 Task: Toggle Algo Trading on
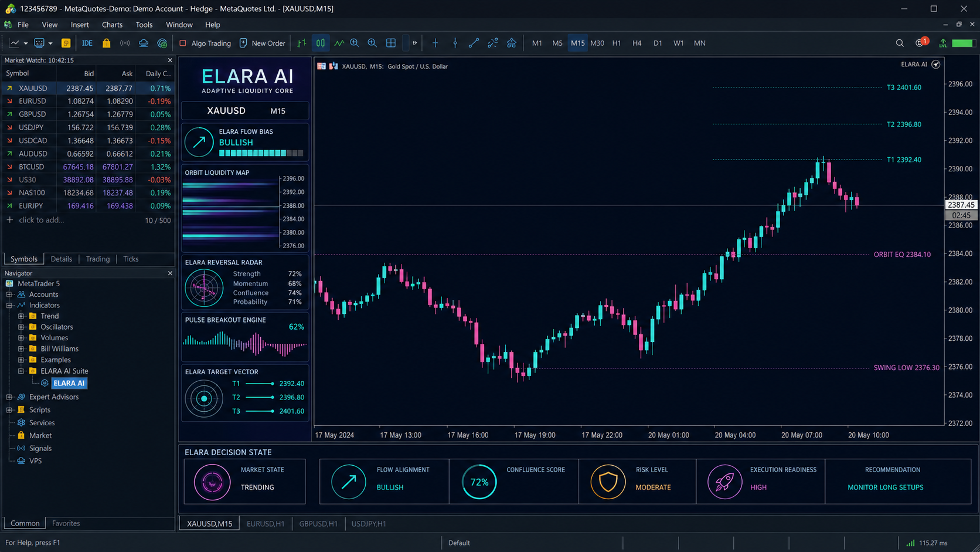pos(205,43)
